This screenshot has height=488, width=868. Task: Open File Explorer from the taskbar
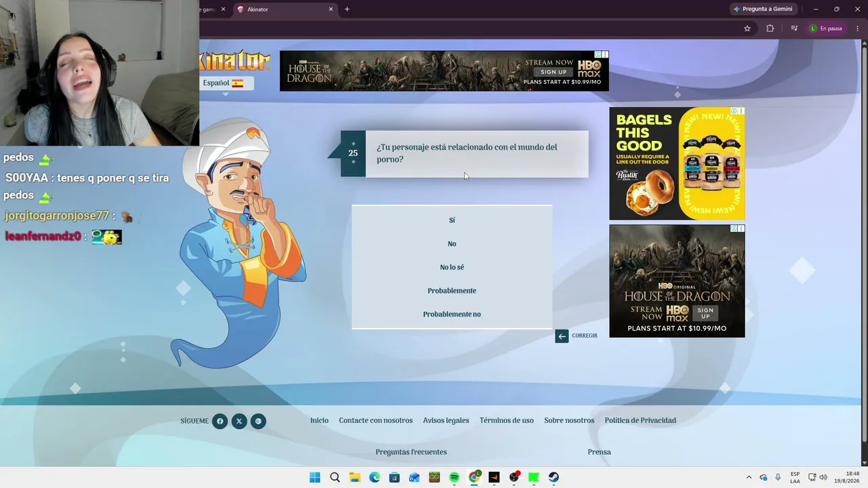click(355, 477)
